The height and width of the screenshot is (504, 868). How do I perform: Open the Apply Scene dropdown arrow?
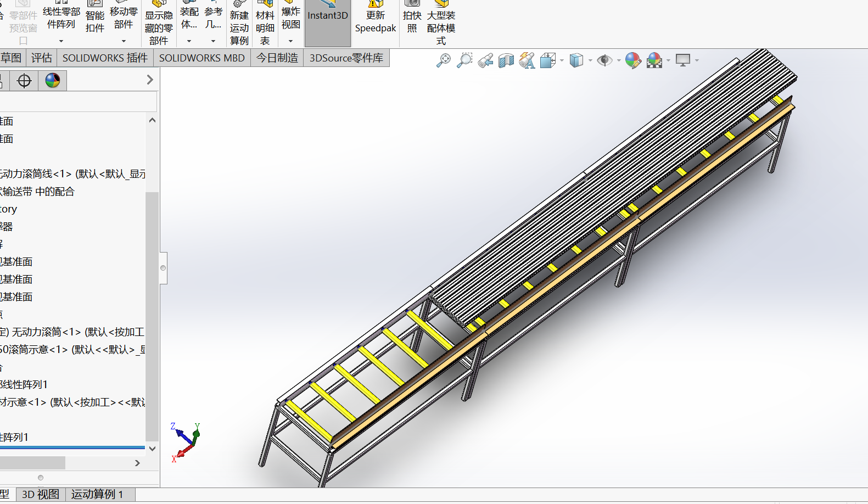click(x=668, y=60)
